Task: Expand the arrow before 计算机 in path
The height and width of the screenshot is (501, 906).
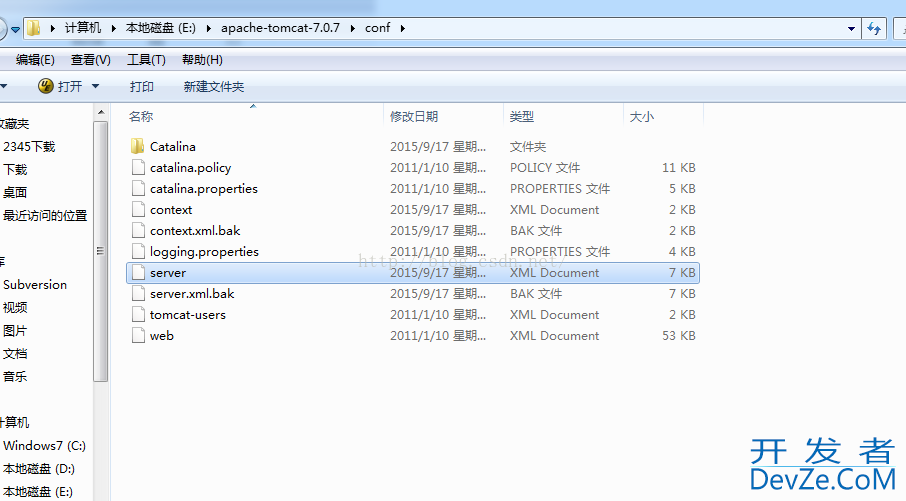Action: [x=53, y=28]
